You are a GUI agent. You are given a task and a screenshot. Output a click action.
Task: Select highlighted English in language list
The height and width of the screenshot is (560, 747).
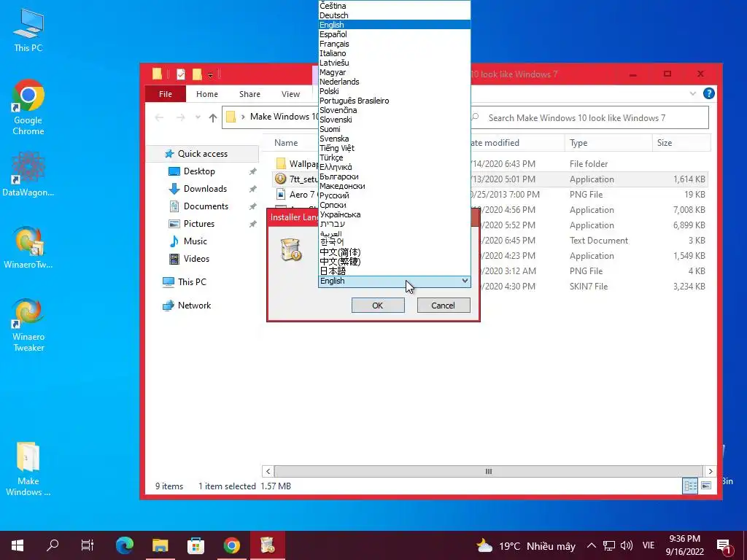[395, 25]
